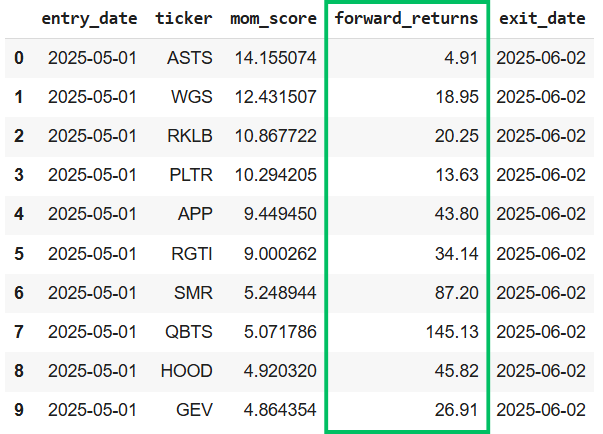Screen dimensions: 603x434
Task: Click the ticker column header
Action: (x=183, y=18)
